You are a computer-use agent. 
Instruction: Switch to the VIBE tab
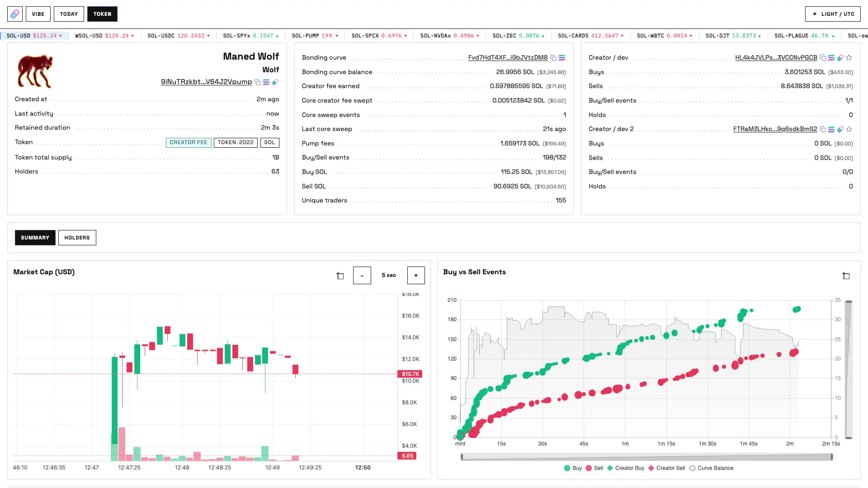tap(38, 14)
